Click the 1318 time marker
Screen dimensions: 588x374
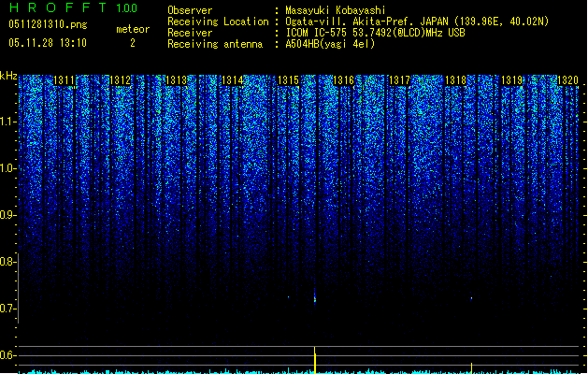[455, 79]
